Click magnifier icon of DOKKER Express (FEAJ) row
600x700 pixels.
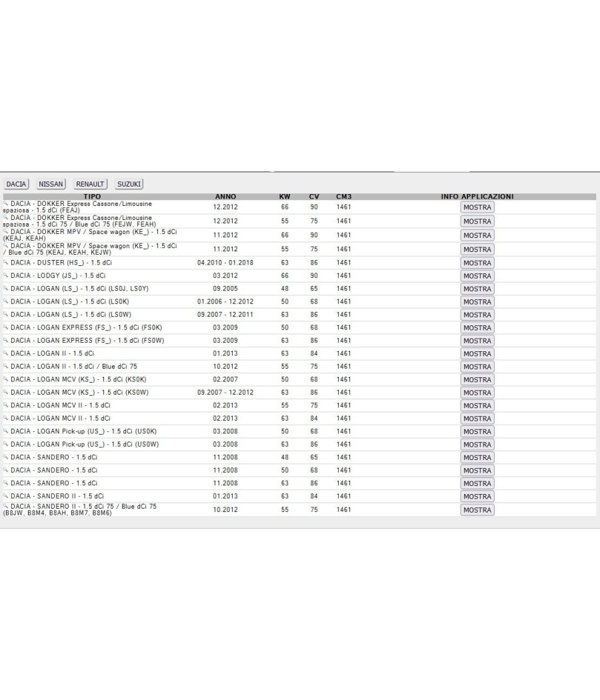pyautogui.click(x=6, y=203)
